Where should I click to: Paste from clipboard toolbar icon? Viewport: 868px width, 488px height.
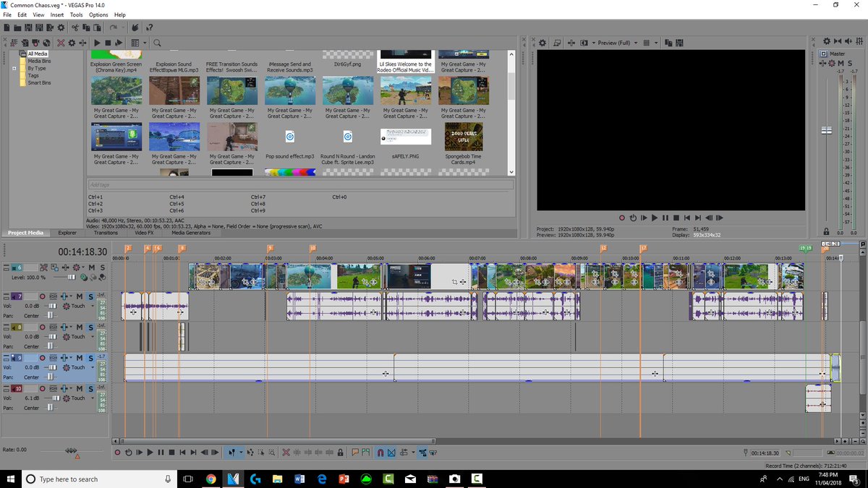click(x=95, y=27)
